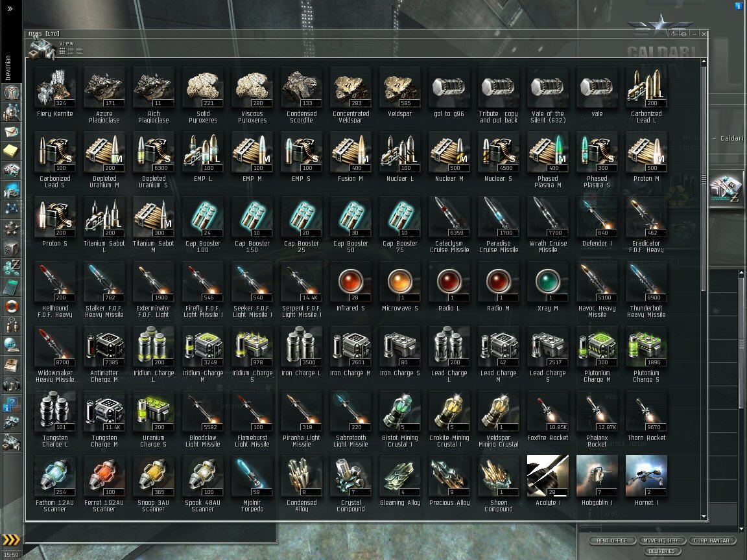Click the orange lifebuoy help icon
Viewport: 747px width, 560px height.
click(x=11, y=306)
